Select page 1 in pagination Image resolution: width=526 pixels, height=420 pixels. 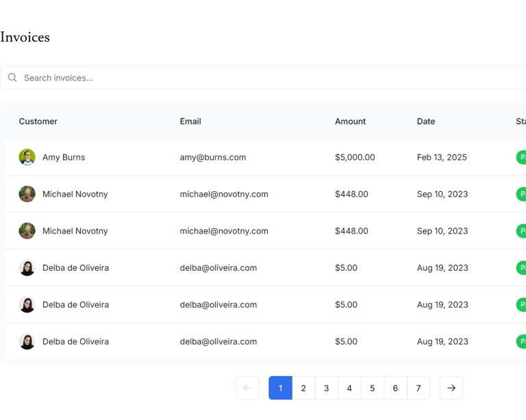coord(280,388)
